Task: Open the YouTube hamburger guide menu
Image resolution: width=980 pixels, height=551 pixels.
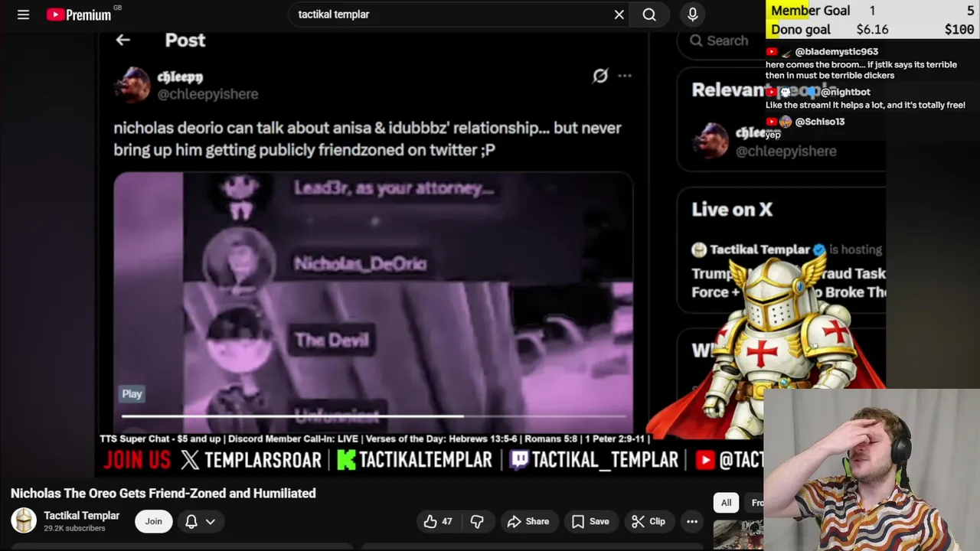Action: click(23, 15)
